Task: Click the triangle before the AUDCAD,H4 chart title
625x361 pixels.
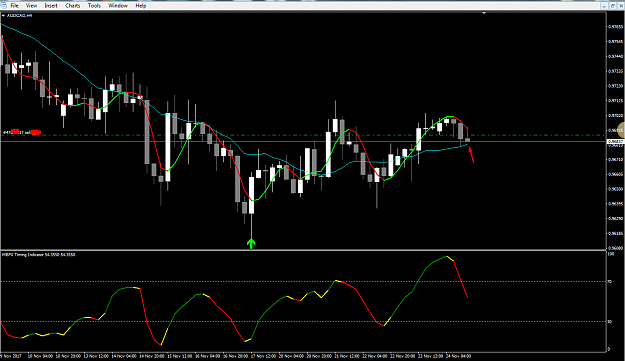Action: pyautogui.click(x=4, y=16)
